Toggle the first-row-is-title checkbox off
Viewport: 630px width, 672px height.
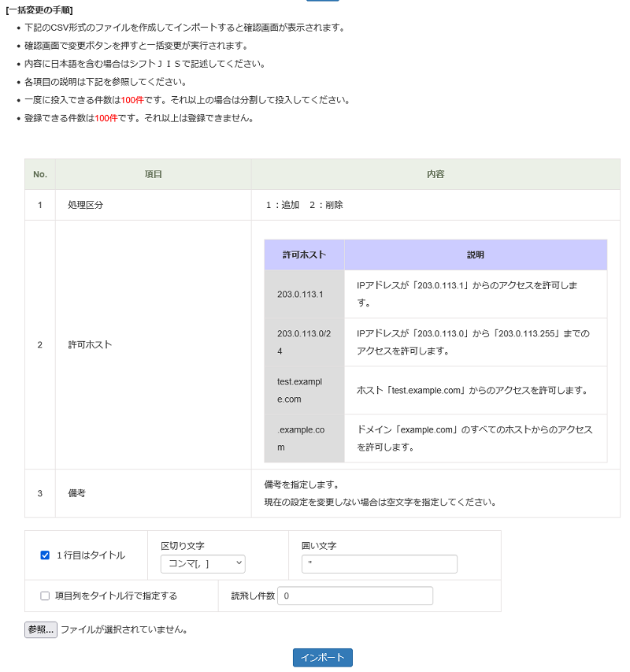tap(45, 555)
